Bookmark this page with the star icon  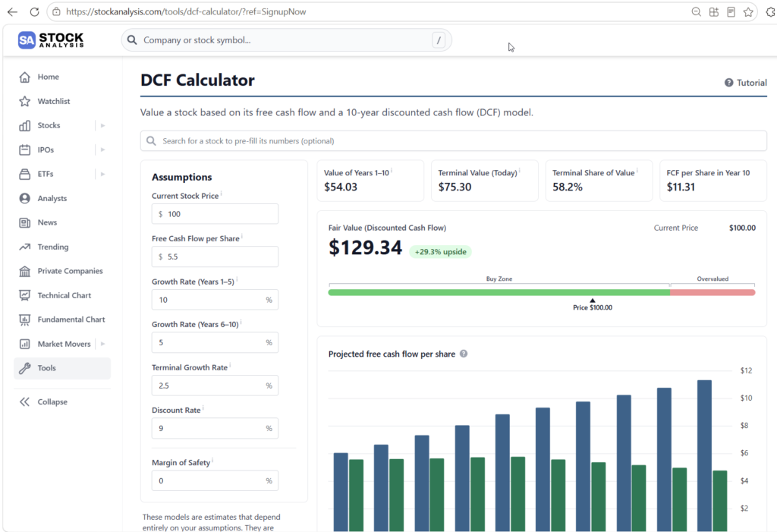coord(748,12)
